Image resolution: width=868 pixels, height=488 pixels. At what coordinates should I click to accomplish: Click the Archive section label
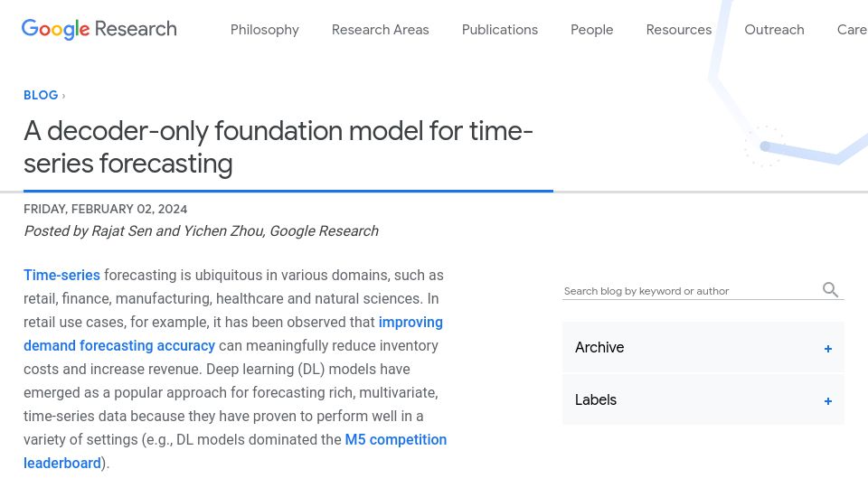[599, 347]
